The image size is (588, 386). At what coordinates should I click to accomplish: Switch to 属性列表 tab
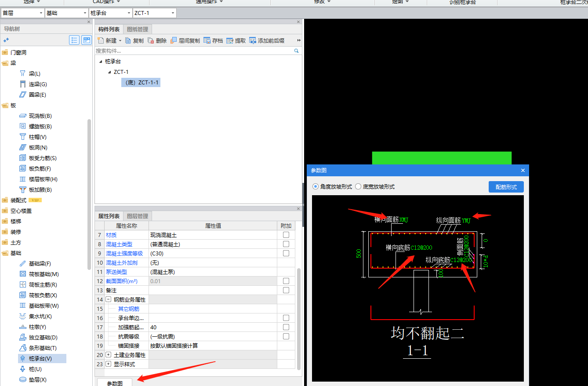pyautogui.click(x=109, y=216)
